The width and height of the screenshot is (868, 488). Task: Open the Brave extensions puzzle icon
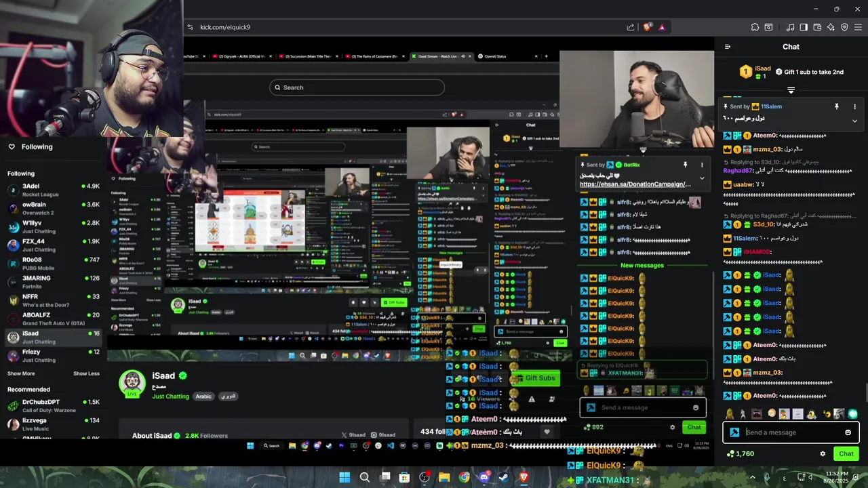tap(755, 27)
